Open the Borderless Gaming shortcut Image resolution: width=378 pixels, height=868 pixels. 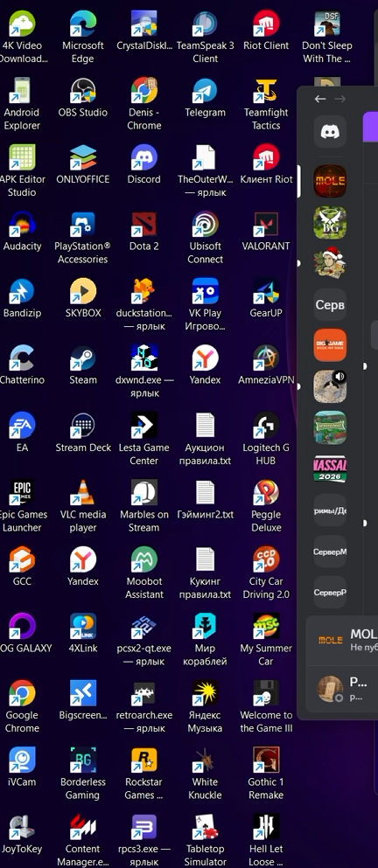click(83, 761)
